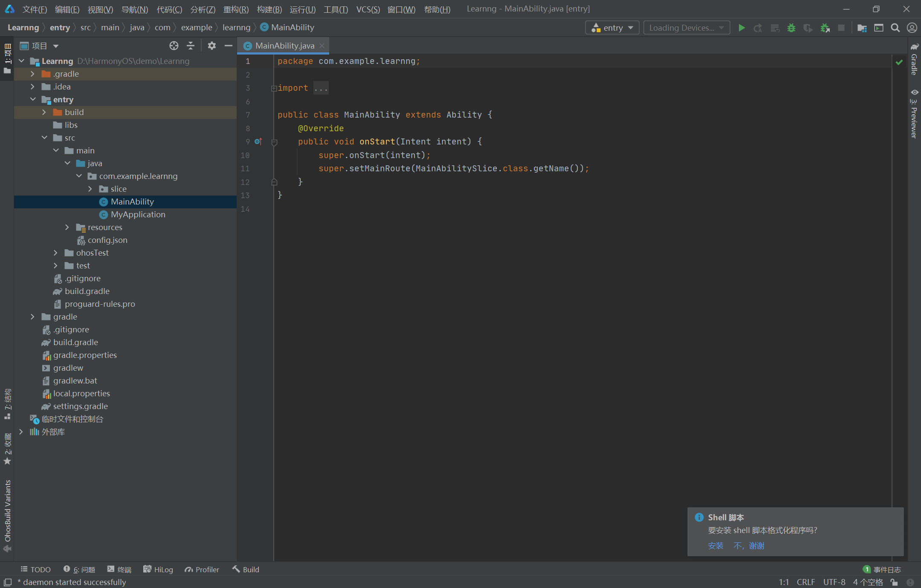Image resolution: width=921 pixels, height=588 pixels.
Task: Open the Project Structure folder icon in toolbar
Action: (862, 28)
